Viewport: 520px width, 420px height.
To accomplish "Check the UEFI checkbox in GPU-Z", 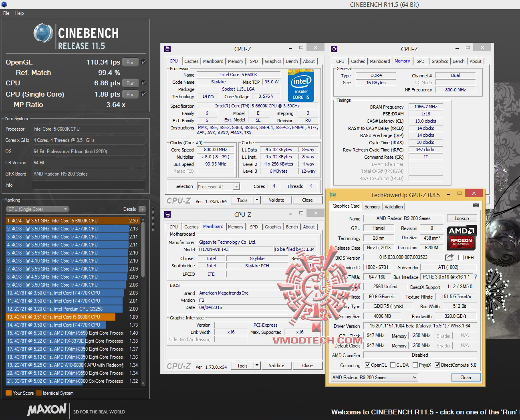I will pyautogui.click(x=461, y=258).
